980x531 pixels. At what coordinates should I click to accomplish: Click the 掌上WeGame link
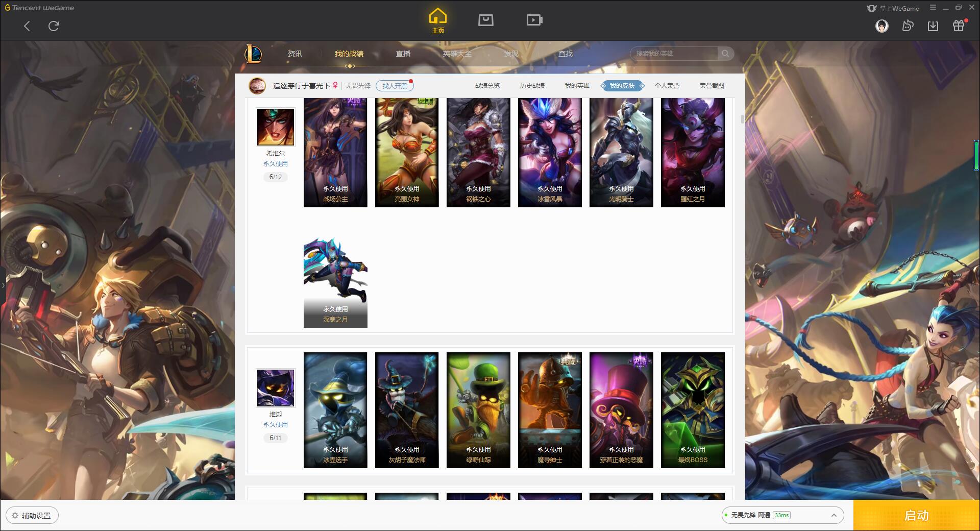(893, 8)
